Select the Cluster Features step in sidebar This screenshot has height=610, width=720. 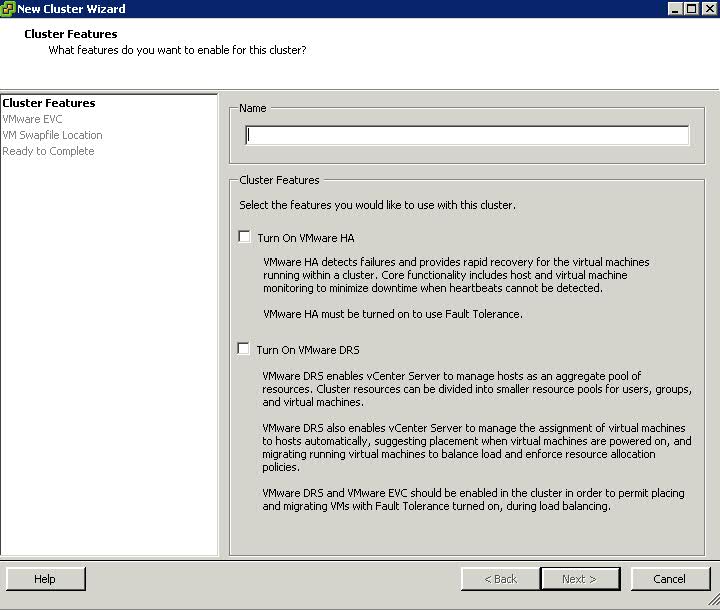pos(49,103)
